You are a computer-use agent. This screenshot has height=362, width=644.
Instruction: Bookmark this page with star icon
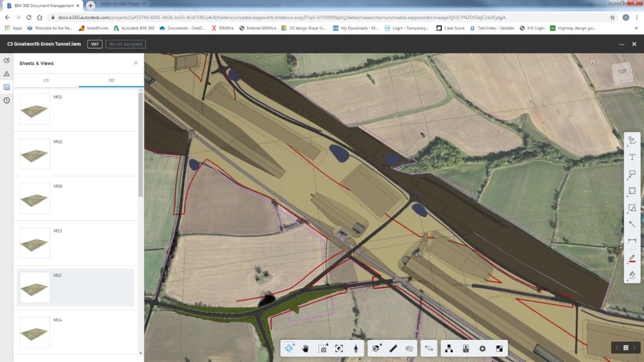pos(612,17)
